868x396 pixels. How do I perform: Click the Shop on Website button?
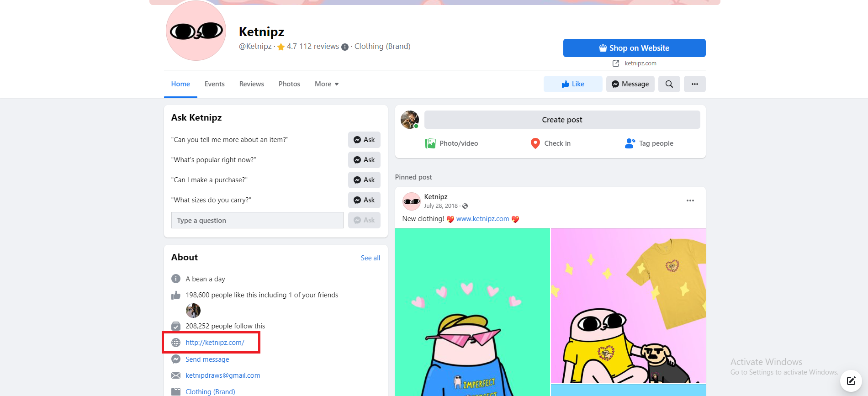tap(634, 48)
